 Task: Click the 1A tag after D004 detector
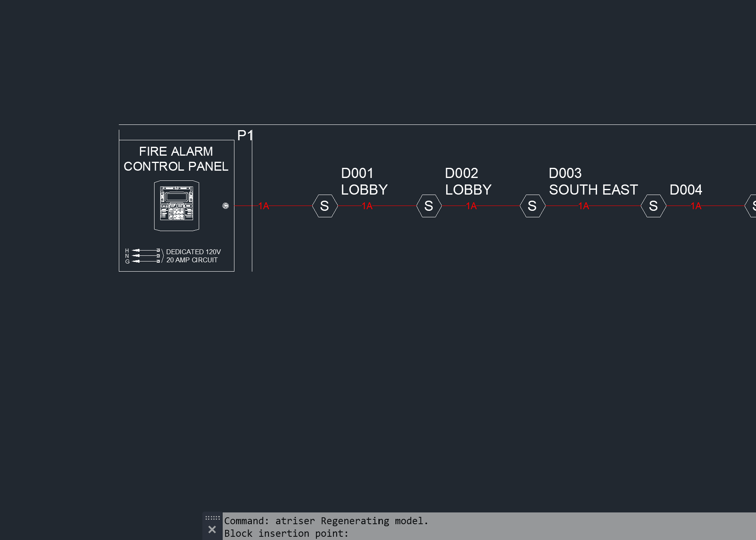[696, 206]
